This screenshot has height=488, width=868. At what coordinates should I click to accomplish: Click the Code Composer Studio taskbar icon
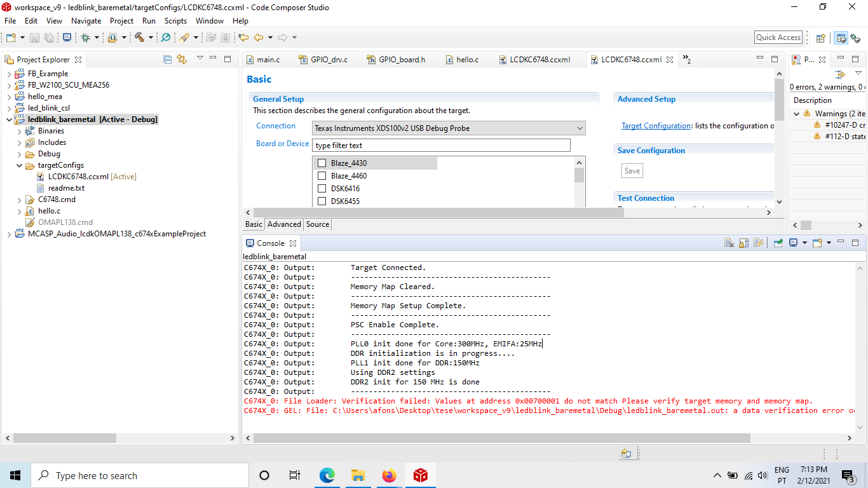point(420,475)
